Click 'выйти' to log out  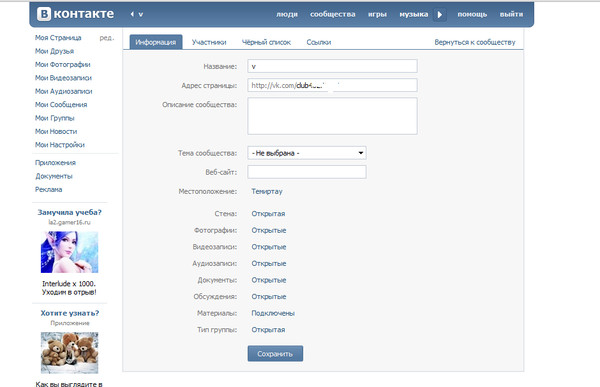tap(511, 14)
